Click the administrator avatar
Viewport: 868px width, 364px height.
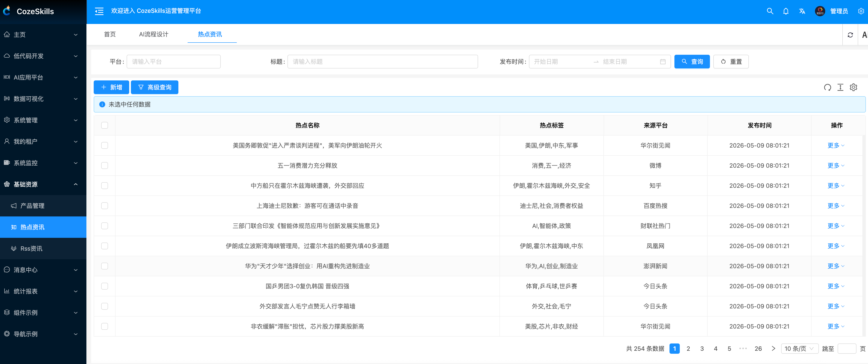pos(820,11)
